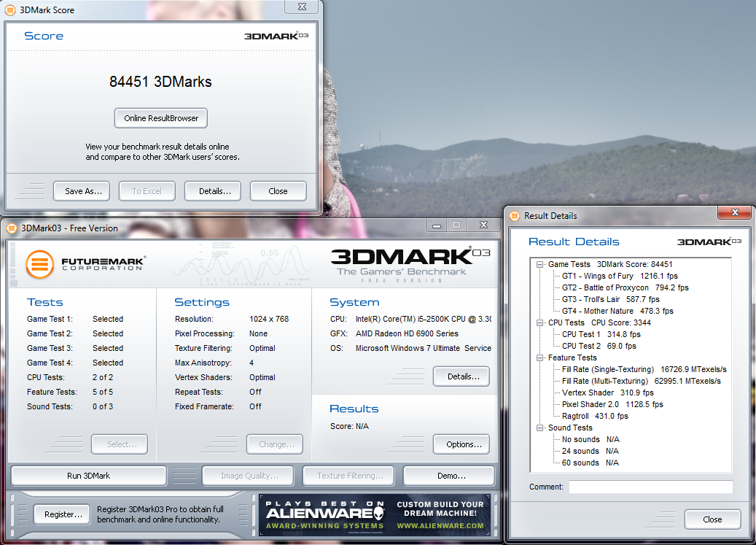Select GT3 - Troll's Lair result row
756x545 pixels.
point(610,299)
